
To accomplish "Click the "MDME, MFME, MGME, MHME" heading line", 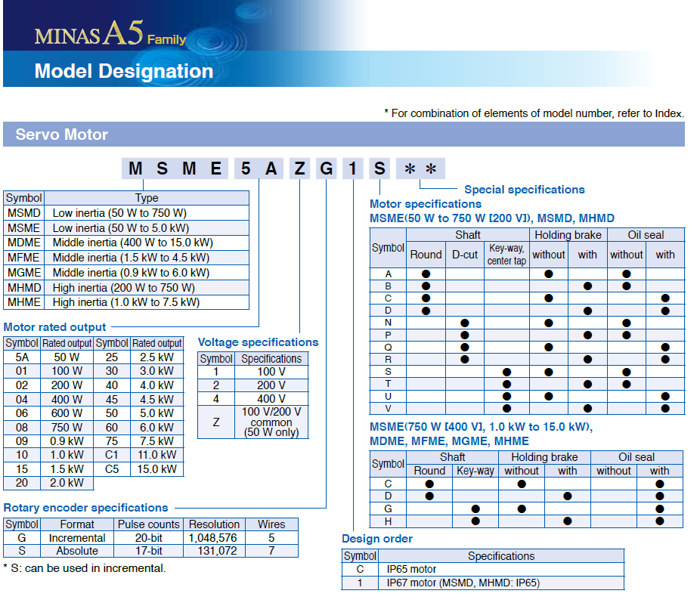I will (449, 441).
